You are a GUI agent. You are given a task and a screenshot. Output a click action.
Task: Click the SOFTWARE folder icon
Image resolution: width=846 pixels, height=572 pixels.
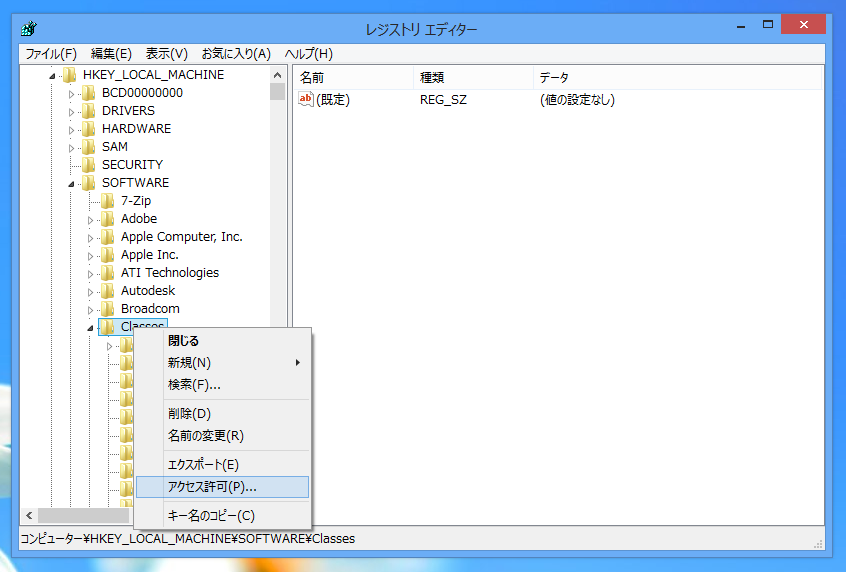coord(88,183)
